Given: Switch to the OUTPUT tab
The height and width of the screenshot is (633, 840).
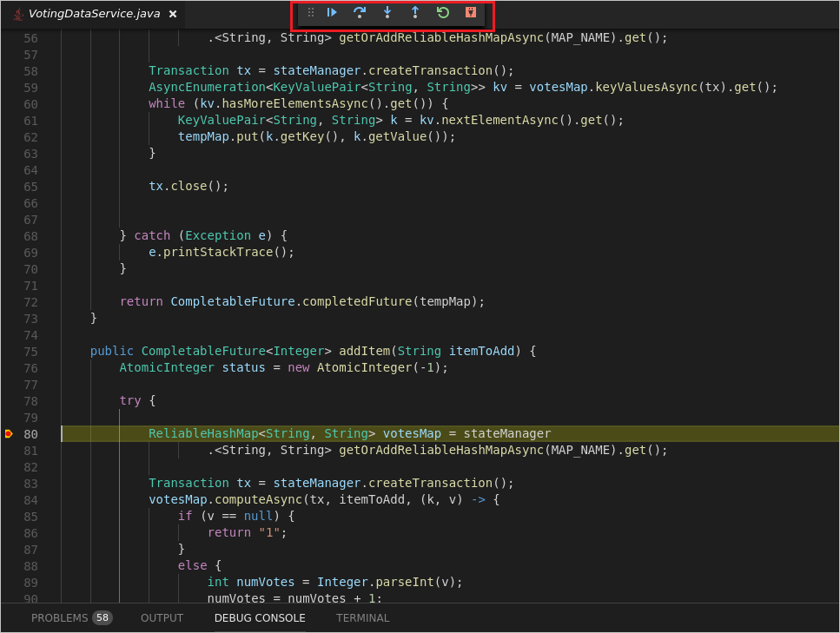Looking at the screenshot, I should tap(162, 618).
